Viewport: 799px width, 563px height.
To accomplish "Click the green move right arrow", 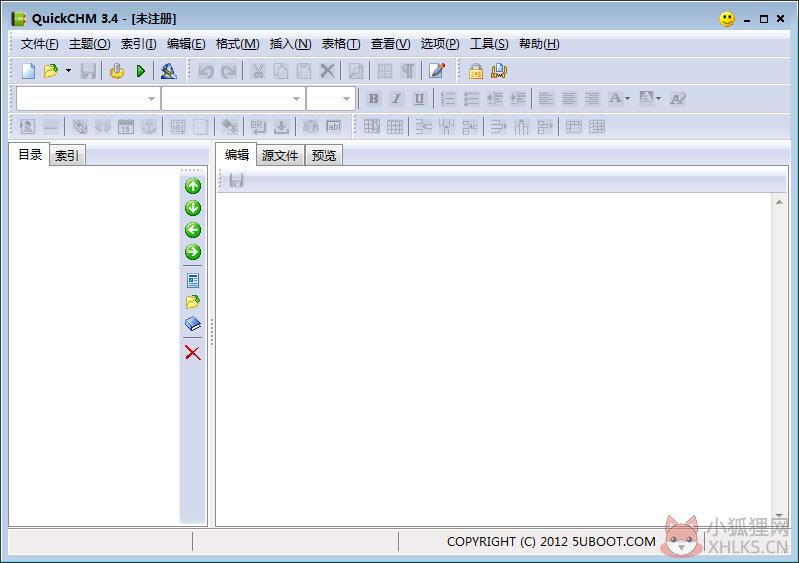I will pos(193,252).
